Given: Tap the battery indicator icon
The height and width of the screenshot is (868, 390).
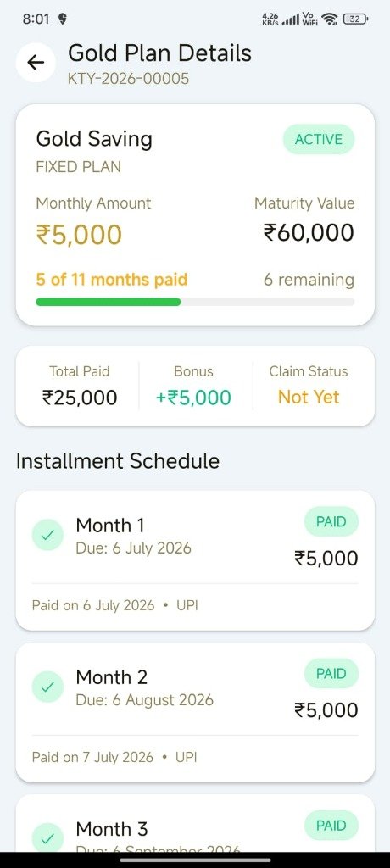Looking at the screenshot, I should pyautogui.click(x=355, y=19).
